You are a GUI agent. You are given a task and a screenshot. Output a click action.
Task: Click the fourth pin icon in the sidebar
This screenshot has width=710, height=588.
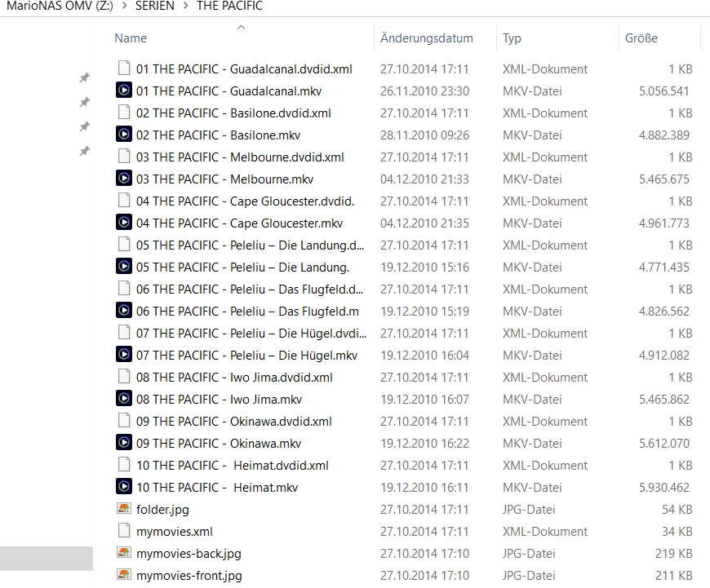click(x=84, y=151)
